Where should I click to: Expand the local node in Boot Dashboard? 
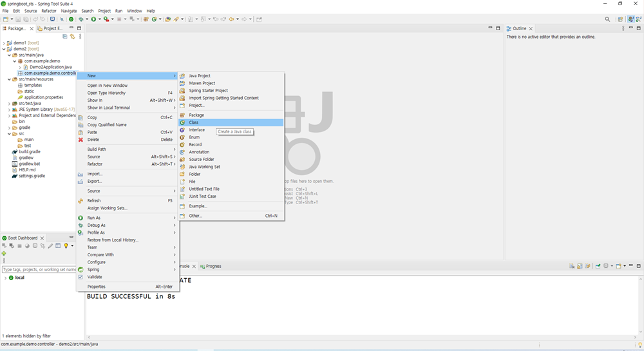tap(5, 278)
